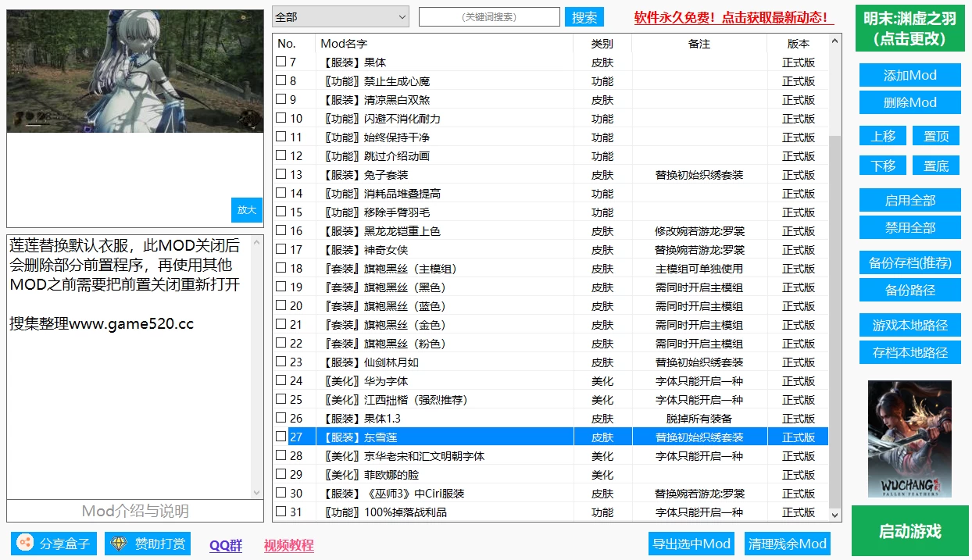Select row 京华老宋和汇文明朝字体
Viewport: 972px width, 560px height.
(551, 455)
